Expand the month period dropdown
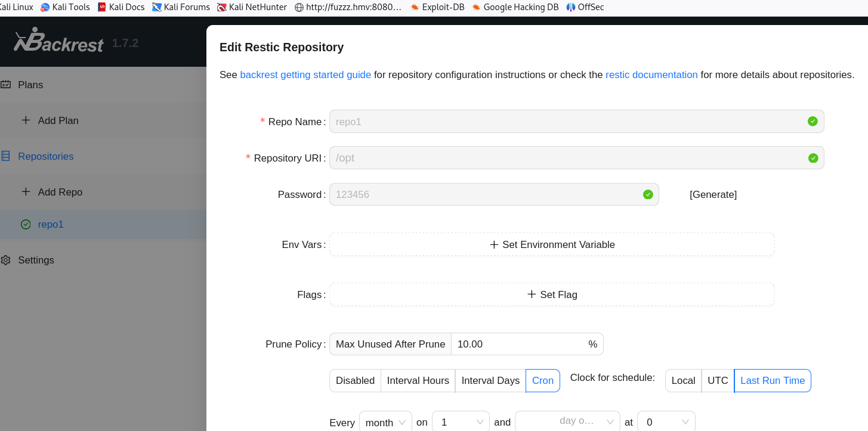This screenshot has width=868, height=431. tap(385, 422)
